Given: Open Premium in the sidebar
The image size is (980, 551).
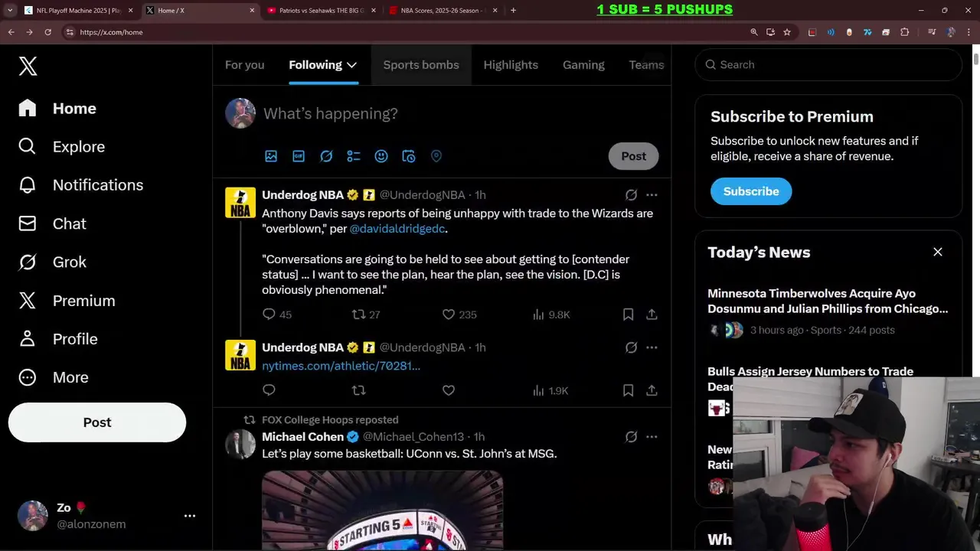Looking at the screenshot, I should coord(67,301).
